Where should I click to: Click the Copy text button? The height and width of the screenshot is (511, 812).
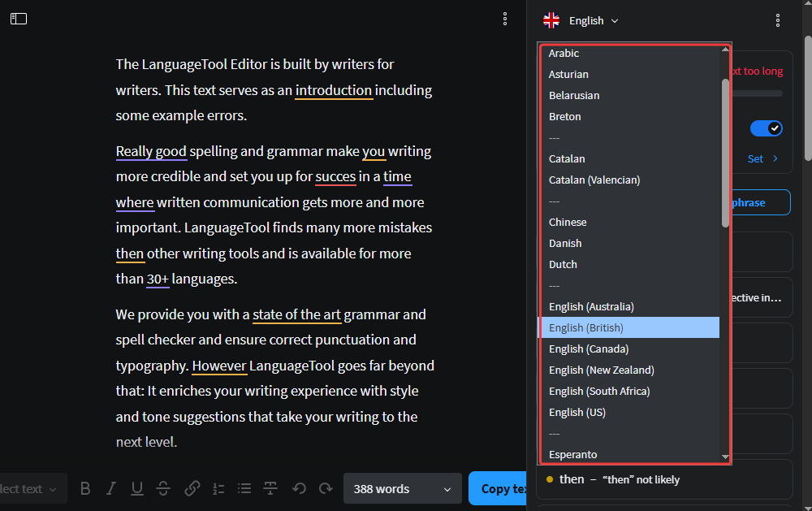tap(499, 488)
